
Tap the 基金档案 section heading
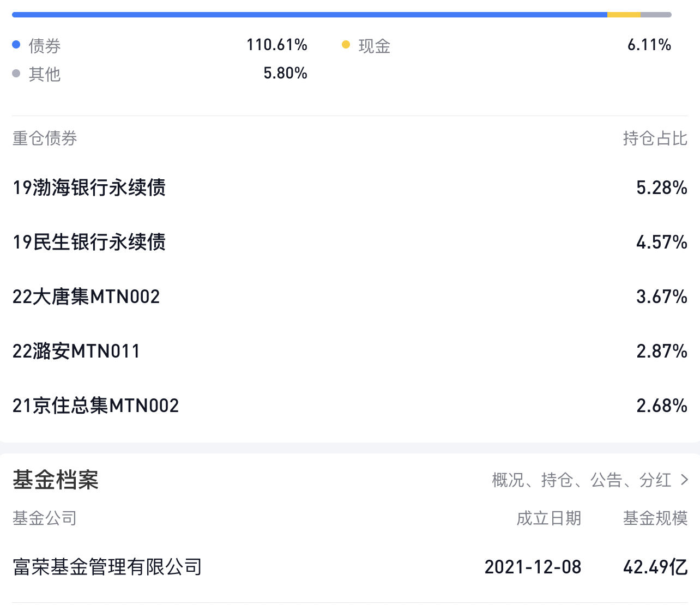click(56, 480)
